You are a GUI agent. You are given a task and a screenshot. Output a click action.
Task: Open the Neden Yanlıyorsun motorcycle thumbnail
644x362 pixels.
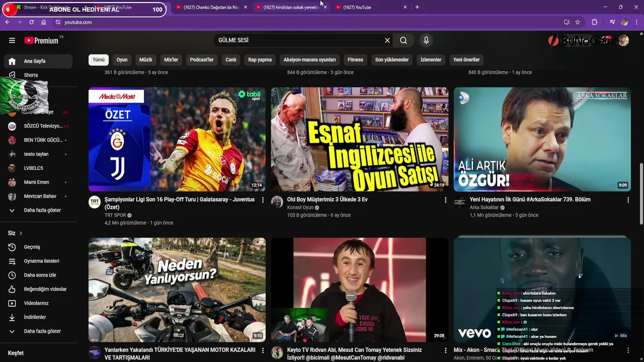[177, 290]
